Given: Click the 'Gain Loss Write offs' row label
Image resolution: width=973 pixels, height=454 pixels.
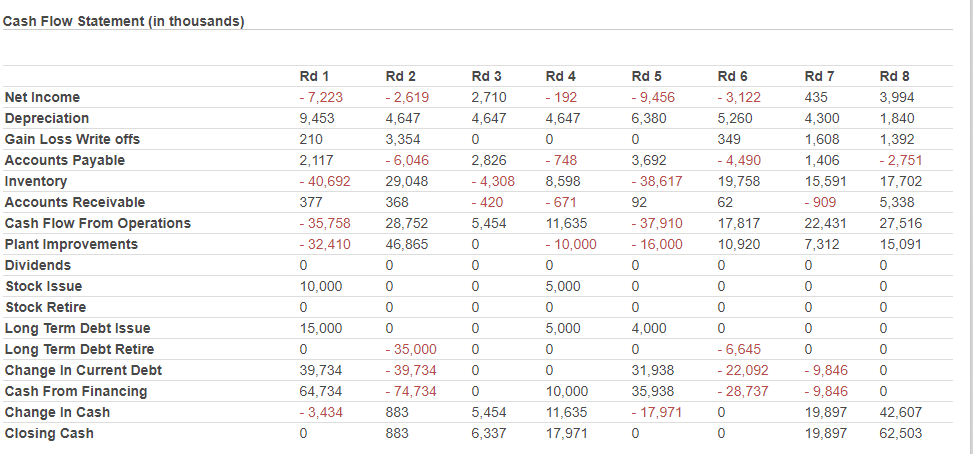Looking at the screenshot, I should click(72, 140).
